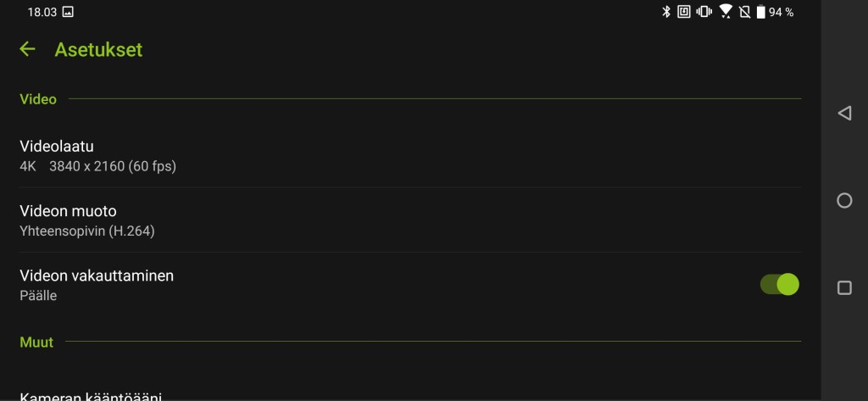Open the Kameran kääntöääni setting
The image size is (868, 401).
point(410,395)
